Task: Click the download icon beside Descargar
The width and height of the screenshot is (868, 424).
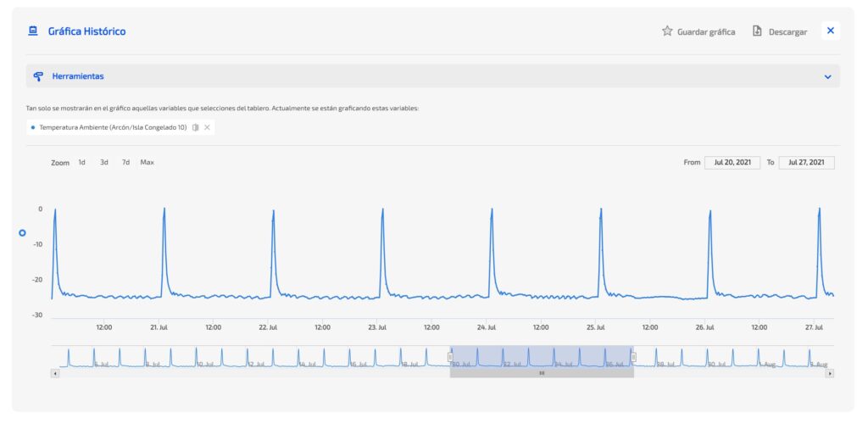Action: [757, 31]
